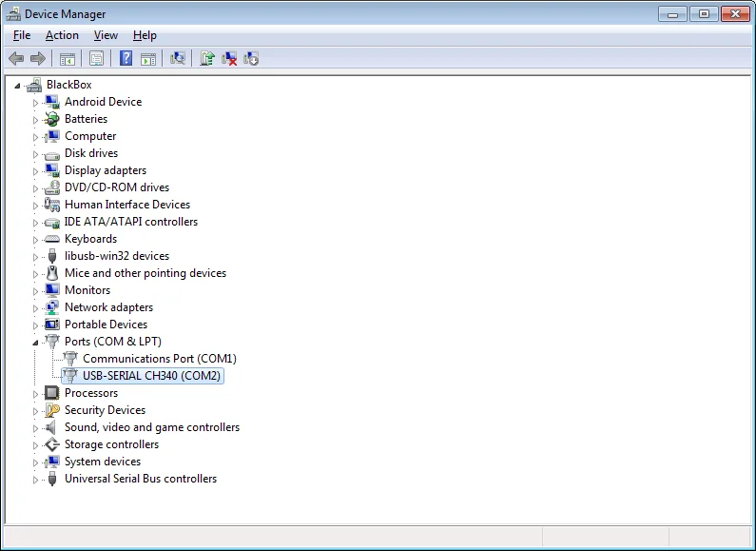The image size is (756, 551).
Task: Select USB-SERIAL CH340 (COM2) label
Action: [x=151, y=376]
